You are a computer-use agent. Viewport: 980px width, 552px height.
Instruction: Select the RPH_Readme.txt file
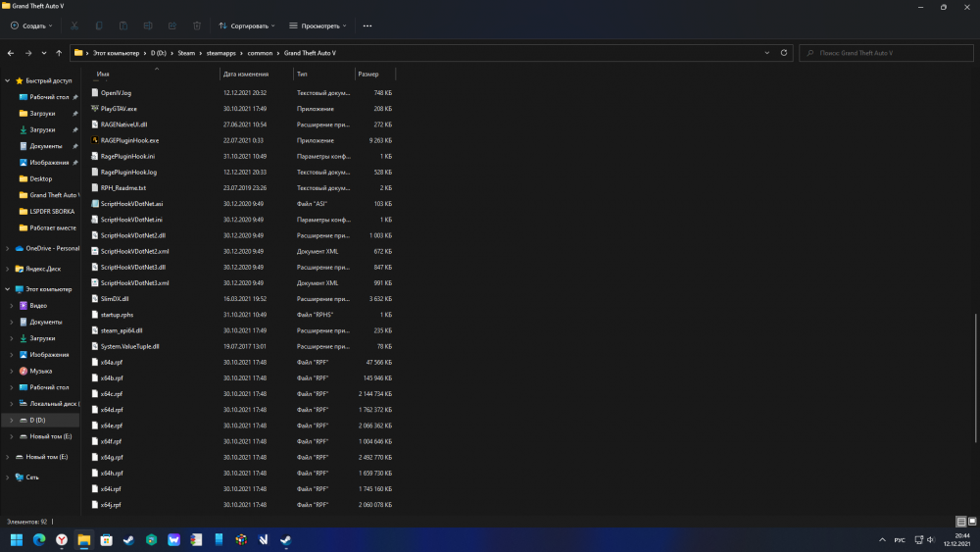tap(123, 188)
